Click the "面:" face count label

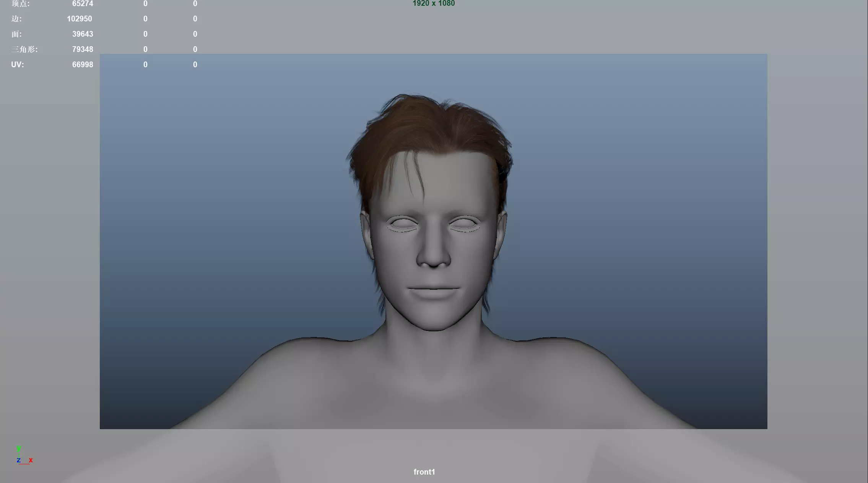[16, 34]
